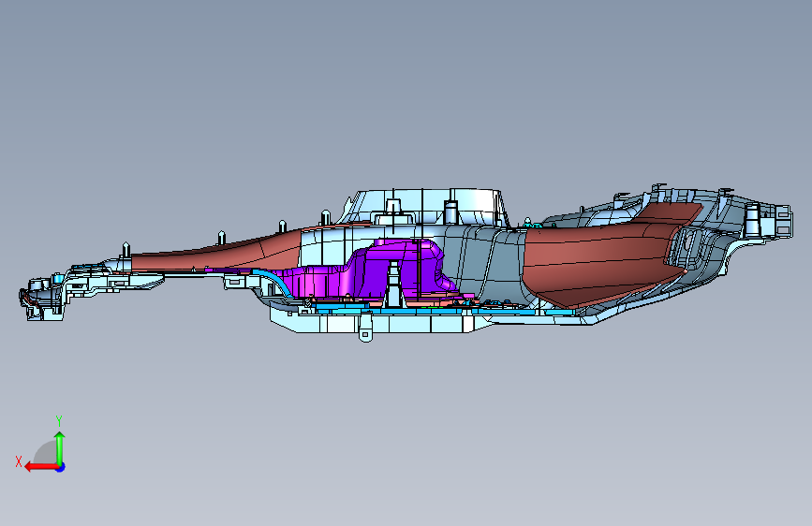This screenshot has height=526, width=812.
Task: Select the mounting tab with hole under the base
Action: click(x=365, y=331)
